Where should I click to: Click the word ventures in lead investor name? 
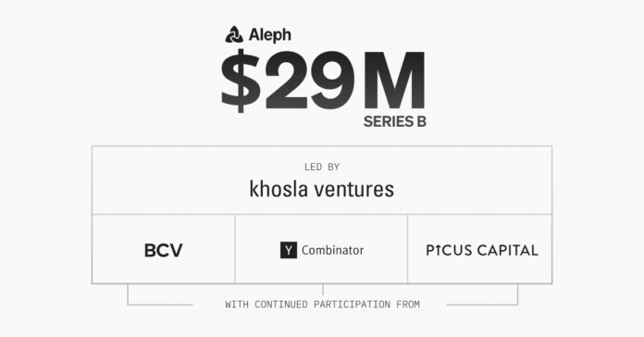pyautogui.click(x=354, y=191)
